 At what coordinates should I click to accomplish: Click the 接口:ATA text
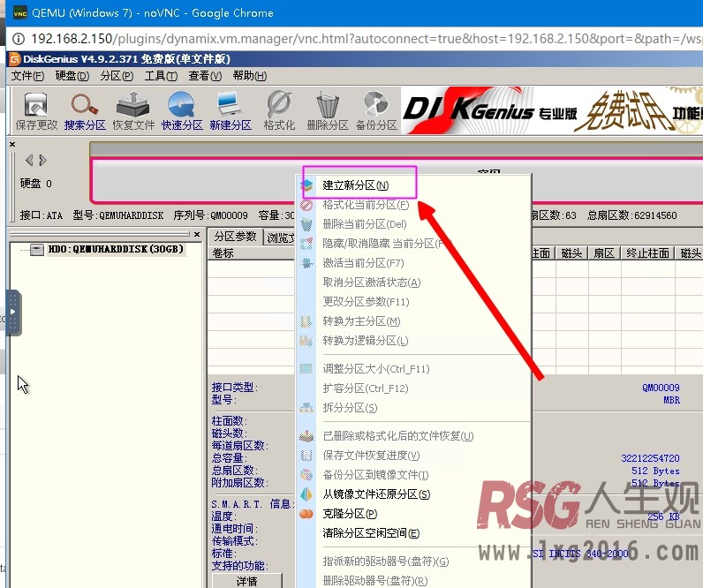(42, 215)
